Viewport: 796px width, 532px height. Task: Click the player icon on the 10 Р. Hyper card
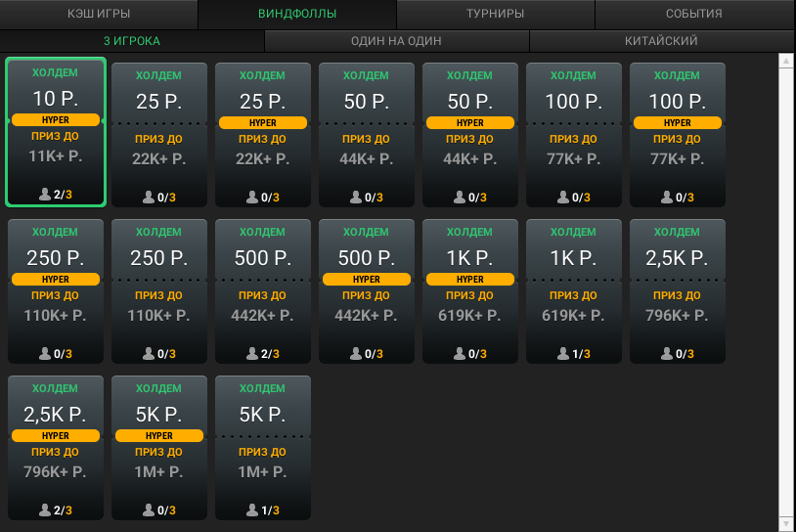[45, 196]
